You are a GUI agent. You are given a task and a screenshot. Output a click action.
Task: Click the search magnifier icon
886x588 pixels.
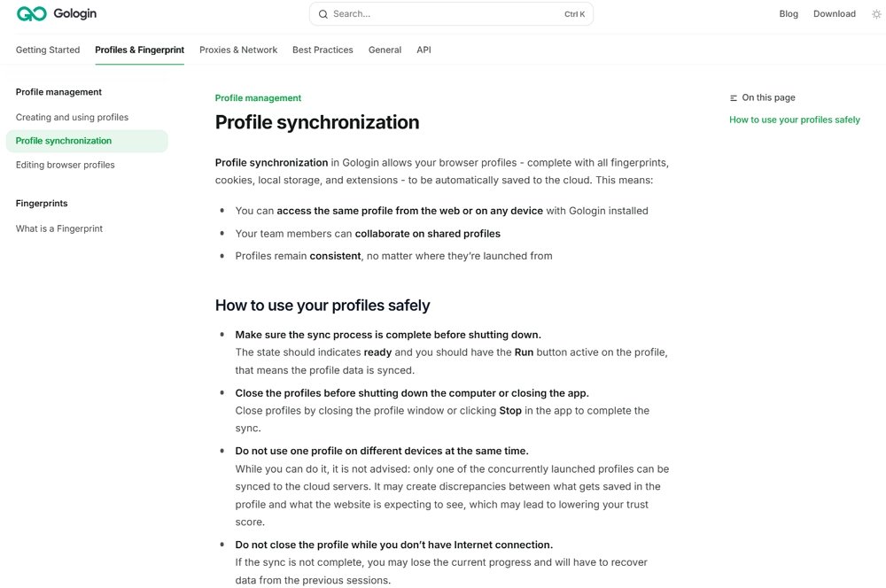tap(323, 14)
